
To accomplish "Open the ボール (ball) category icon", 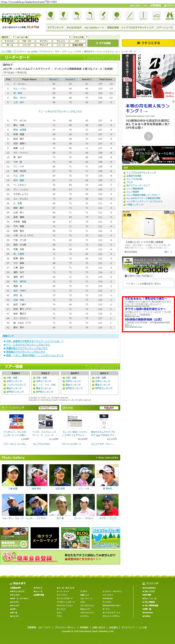I will [117, 16].
